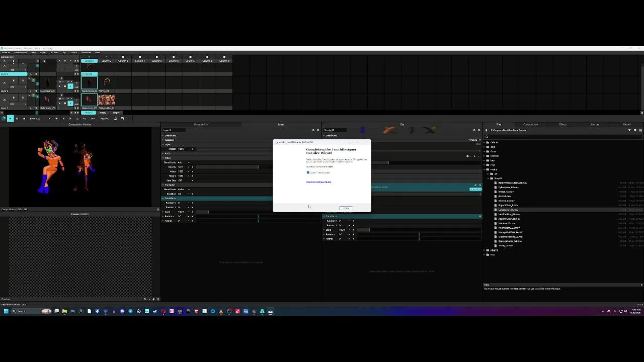Select the NoHopeLeftHer_44 clip thumbnail

(107, 100)
